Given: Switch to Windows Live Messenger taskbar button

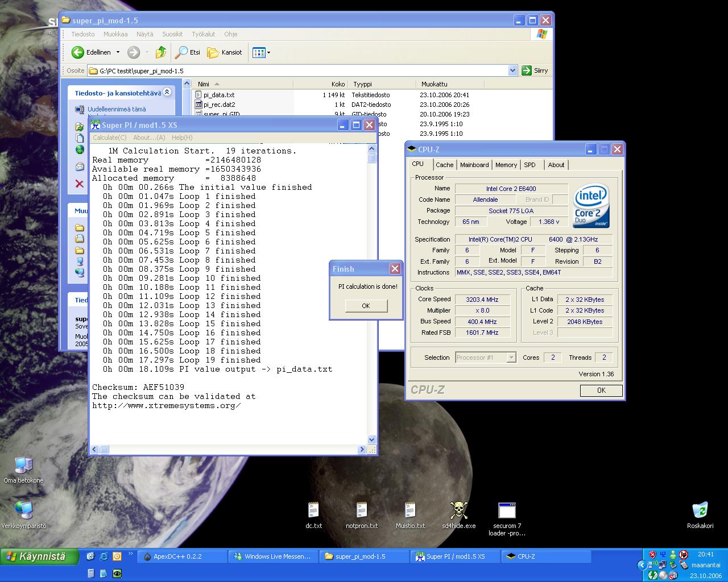Looking at the screenshot, I should click(273, 556).
